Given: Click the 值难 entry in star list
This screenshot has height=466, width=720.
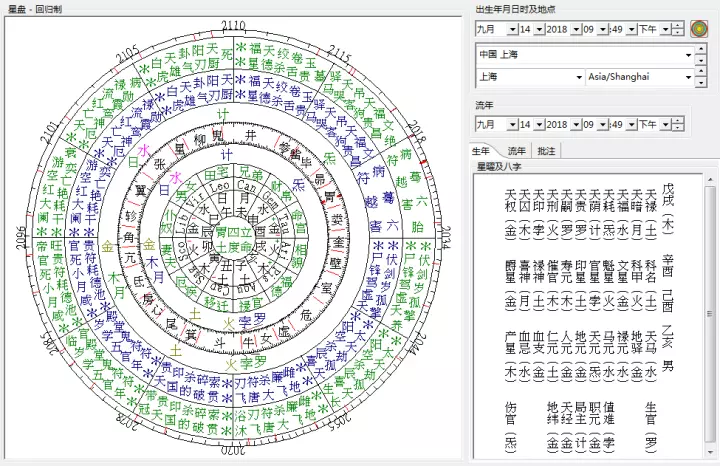Looking at the screenshot, I should point(608,414).
